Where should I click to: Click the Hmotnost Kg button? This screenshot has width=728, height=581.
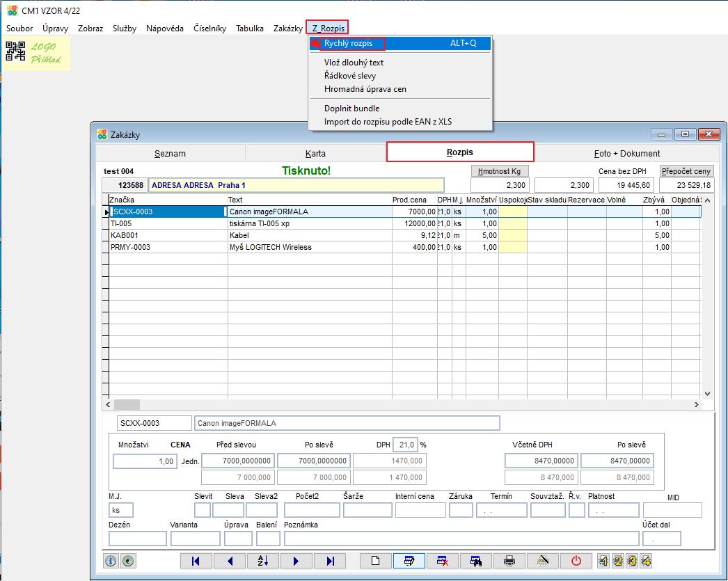coord(500,171)
